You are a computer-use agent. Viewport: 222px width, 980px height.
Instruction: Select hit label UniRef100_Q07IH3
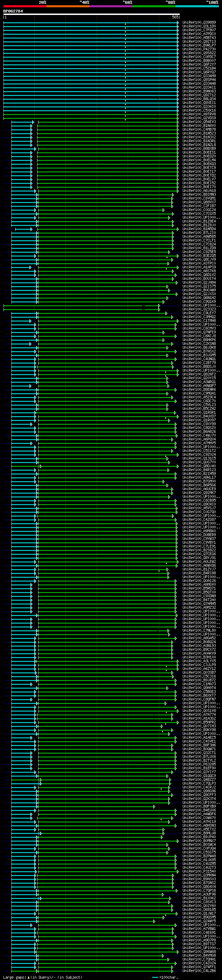[x=199, y=726]
